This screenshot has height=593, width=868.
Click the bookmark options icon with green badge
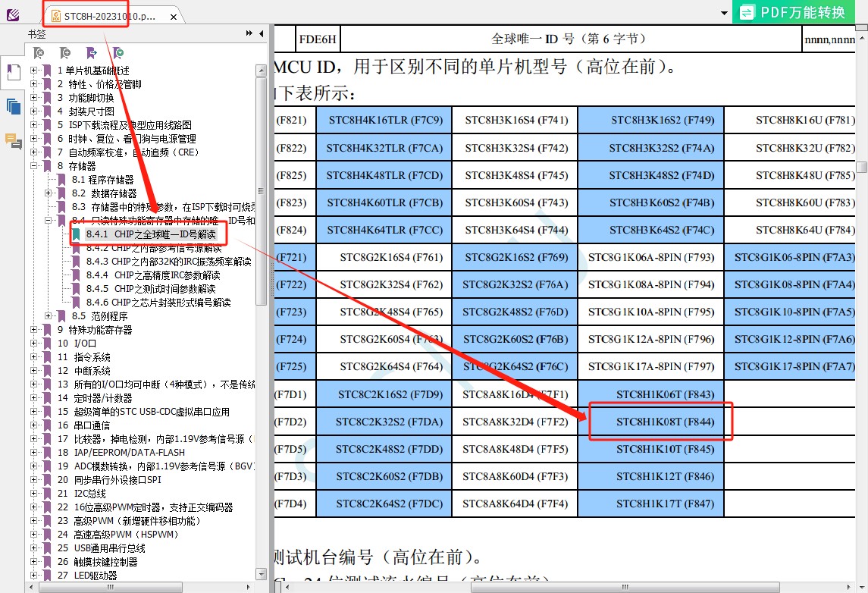click(118, 53)
